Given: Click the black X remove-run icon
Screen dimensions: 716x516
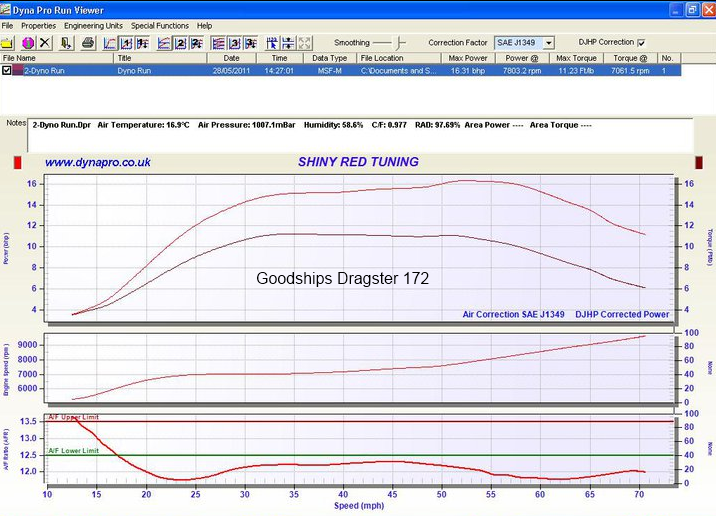Looking at the screenshot, I should (x=44, y=43).
